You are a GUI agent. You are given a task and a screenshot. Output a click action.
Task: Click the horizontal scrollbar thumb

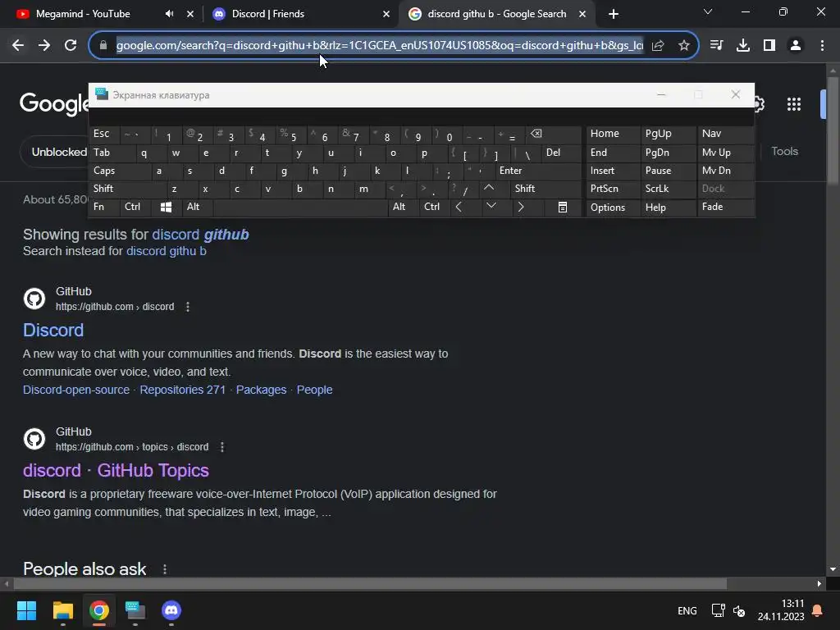point(370,583)
